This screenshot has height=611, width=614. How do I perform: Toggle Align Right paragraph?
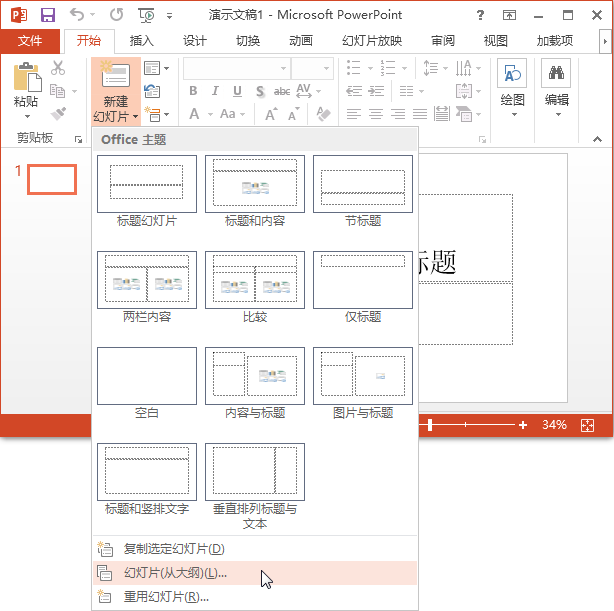click(x=398, y=114)
